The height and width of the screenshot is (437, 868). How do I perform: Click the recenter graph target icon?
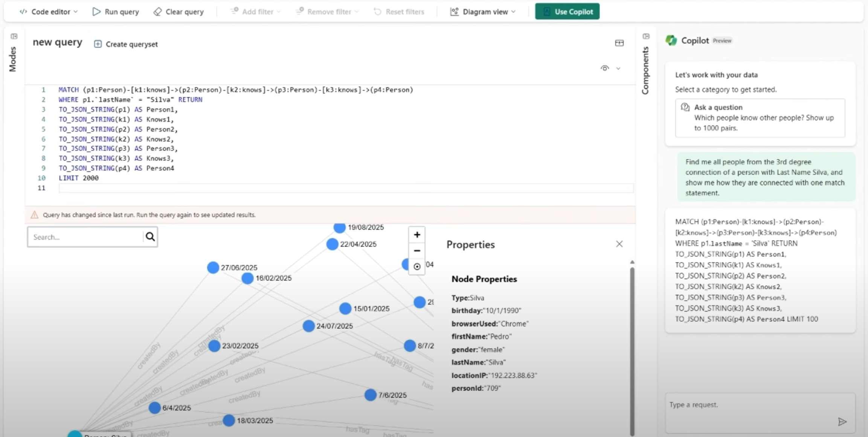[x=417, y=266]
